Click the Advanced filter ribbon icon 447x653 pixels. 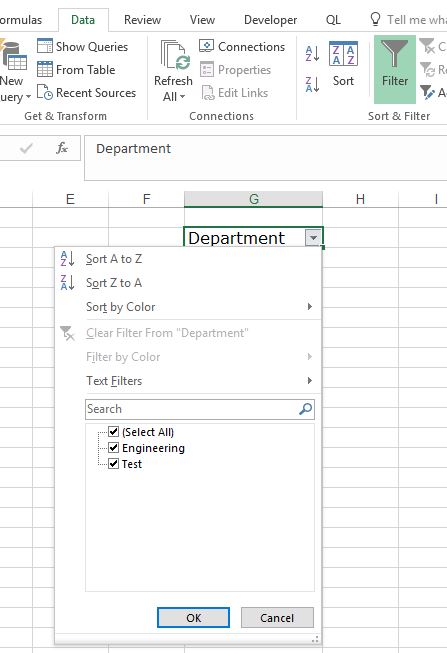point(427,92)
